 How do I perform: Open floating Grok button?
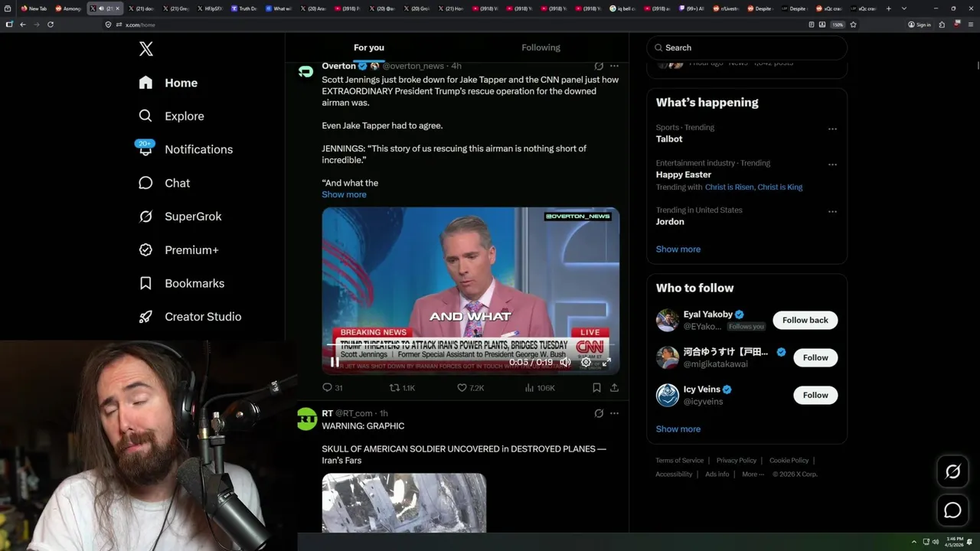pyautogui.click(x=952, y=472)
